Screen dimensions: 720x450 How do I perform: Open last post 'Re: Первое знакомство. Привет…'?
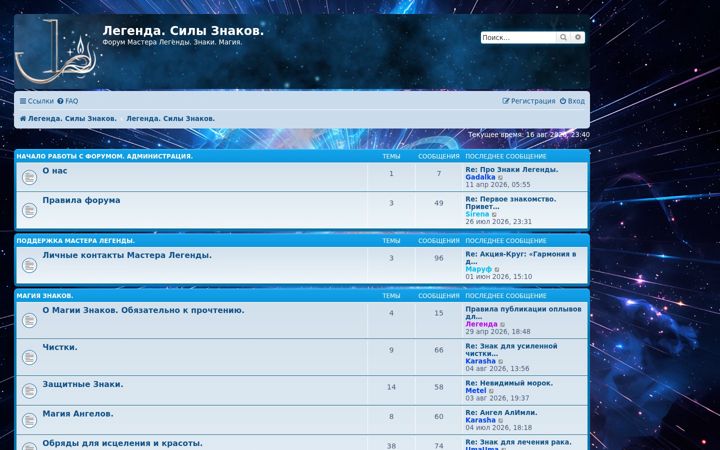click(x=511, y=202)
